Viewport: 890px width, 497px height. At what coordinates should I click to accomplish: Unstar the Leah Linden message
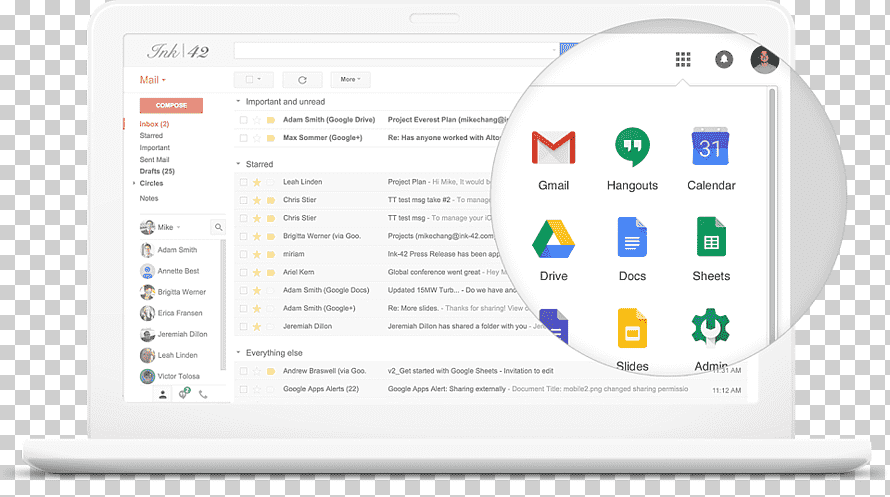pos(257,182)
